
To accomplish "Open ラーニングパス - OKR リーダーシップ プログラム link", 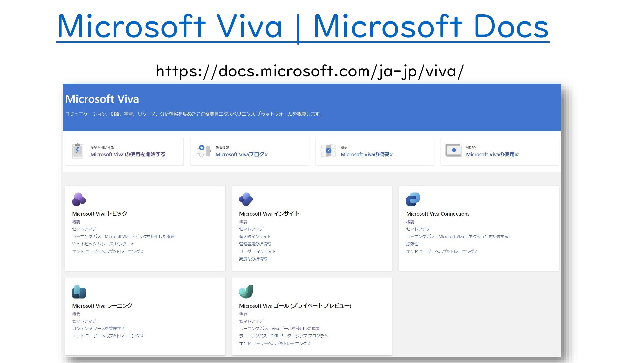I will pyautogui.click(x=283, y=336).
